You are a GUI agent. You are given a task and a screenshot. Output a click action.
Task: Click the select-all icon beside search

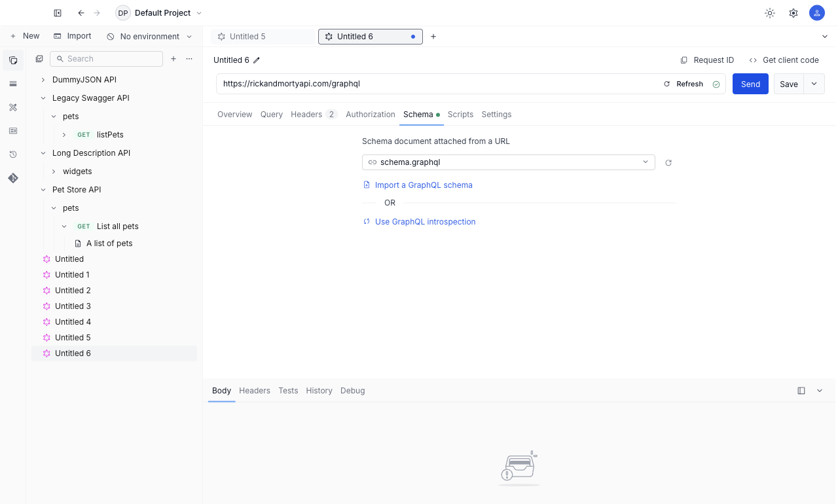(x=39, y=59)
